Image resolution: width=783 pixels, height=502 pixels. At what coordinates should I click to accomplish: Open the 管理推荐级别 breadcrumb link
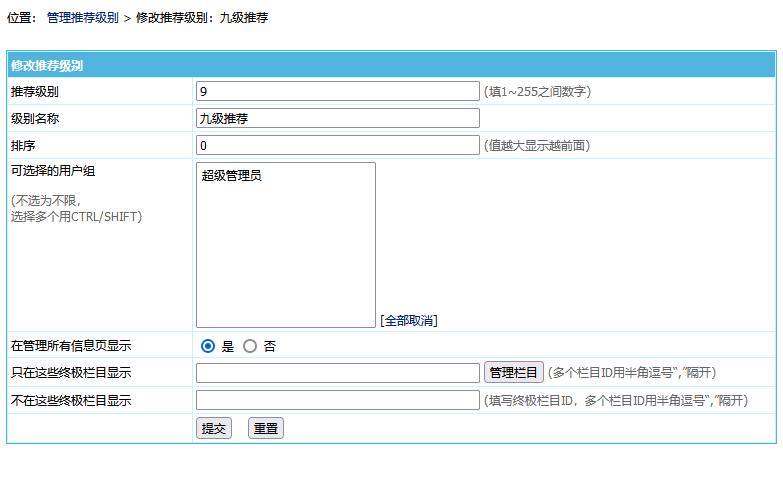[83, 18]
